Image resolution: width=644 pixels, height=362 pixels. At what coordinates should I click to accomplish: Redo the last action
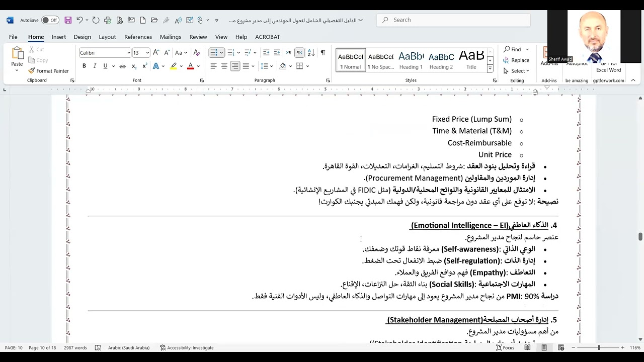click(x=96, y=20)
